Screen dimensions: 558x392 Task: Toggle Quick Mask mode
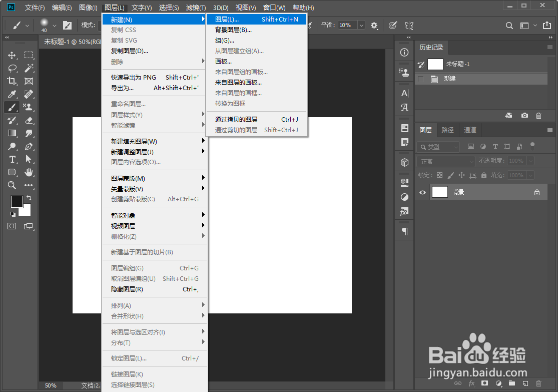[12, 226]
